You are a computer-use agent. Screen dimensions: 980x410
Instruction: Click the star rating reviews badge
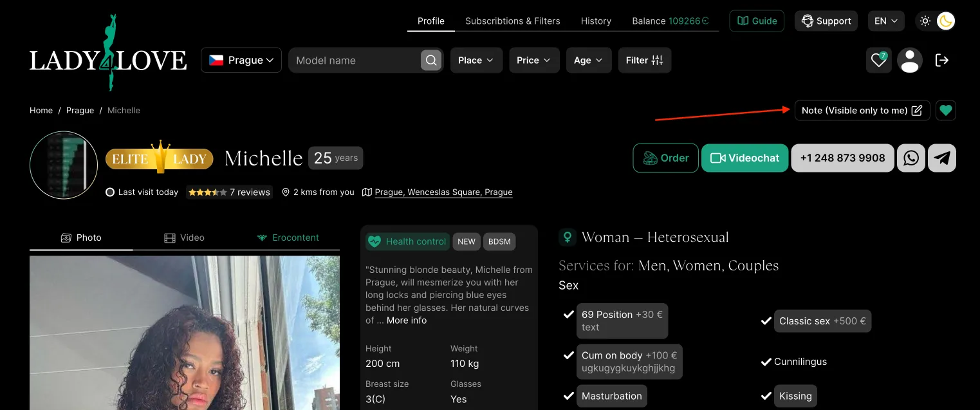(x=229, y=192)
